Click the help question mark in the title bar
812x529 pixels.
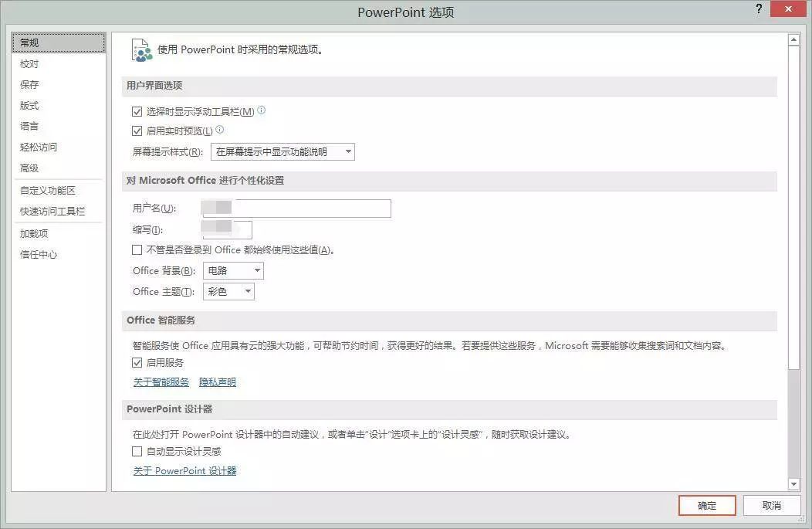759,8
